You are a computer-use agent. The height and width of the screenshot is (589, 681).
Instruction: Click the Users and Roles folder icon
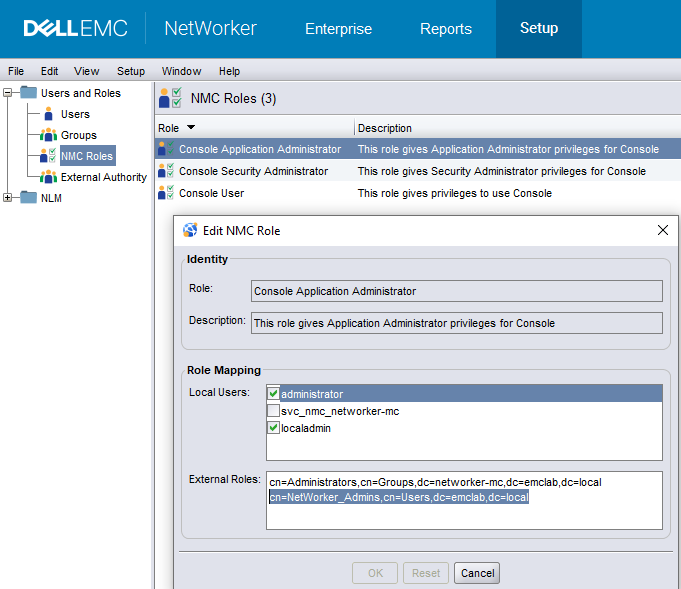pos(29,92)
